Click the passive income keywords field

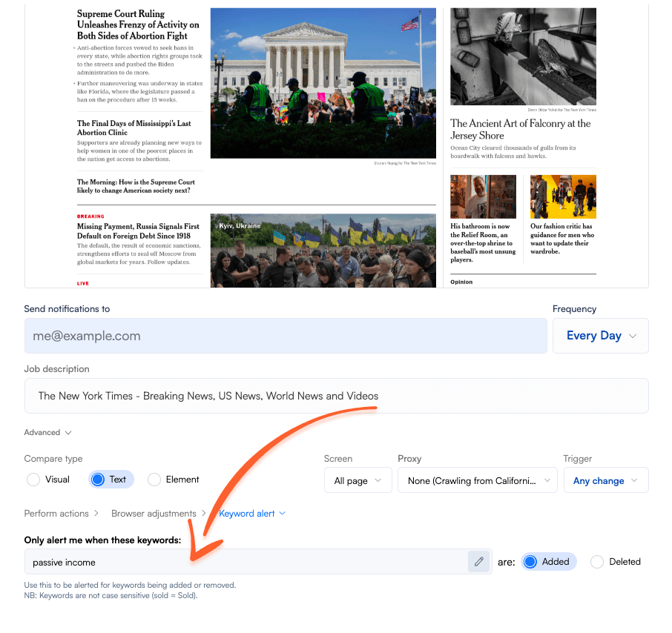tap(245, 562)
